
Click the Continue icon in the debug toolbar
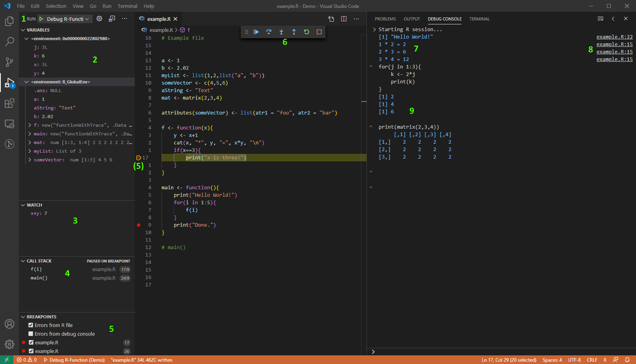257,32
